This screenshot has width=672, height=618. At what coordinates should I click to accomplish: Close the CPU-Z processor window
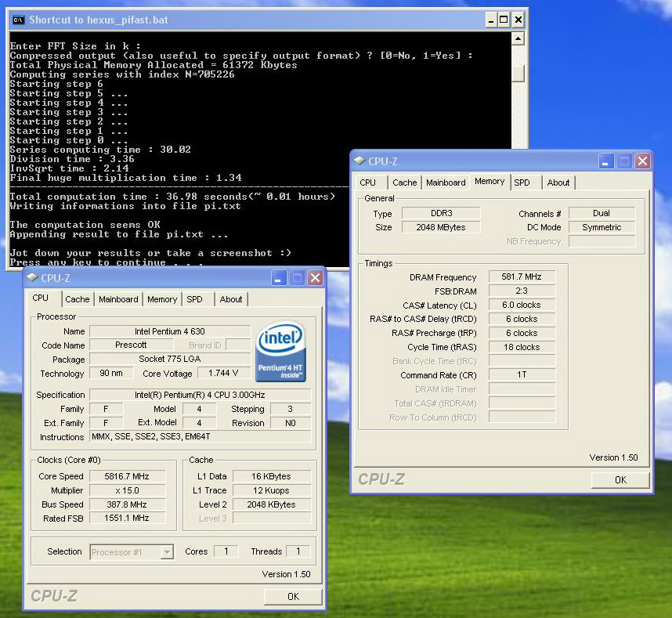[x=316, y=278]
